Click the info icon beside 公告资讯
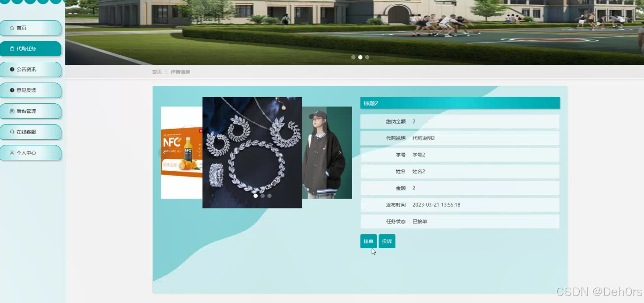 click(x=12, y=69)
